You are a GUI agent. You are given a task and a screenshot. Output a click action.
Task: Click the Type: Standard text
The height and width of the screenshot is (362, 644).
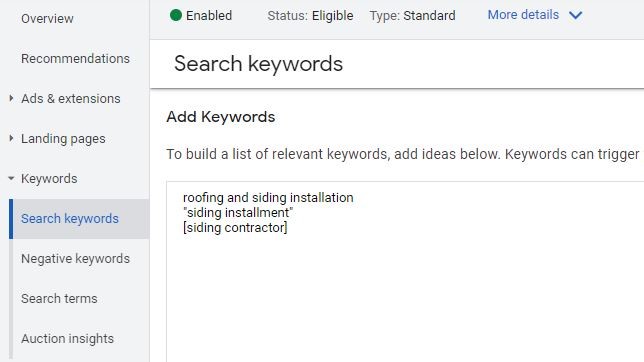click(x=412, y=16)
